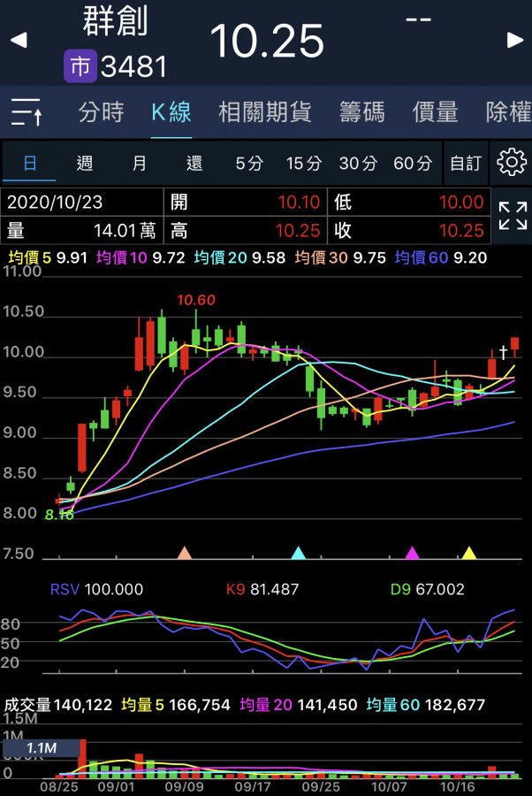Tap the 1.1M volume label
Image resolution: width=532 pixels, height=796 pixels.
point(41,749)
